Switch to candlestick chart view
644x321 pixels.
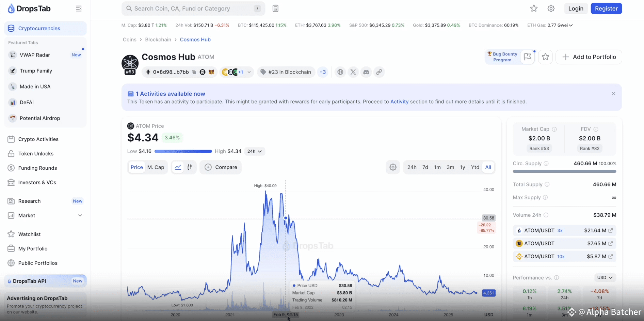tap(190, 167)
